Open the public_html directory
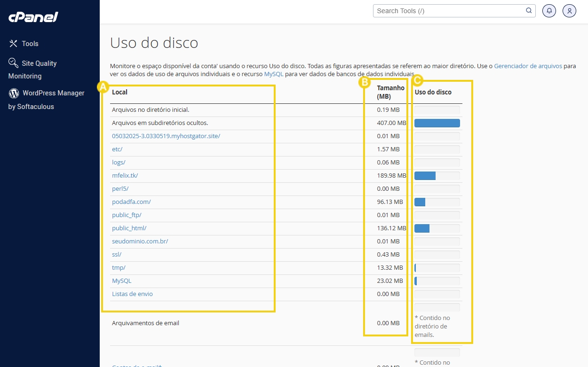This screenshot has height=367, width=588. pos(129,228)
